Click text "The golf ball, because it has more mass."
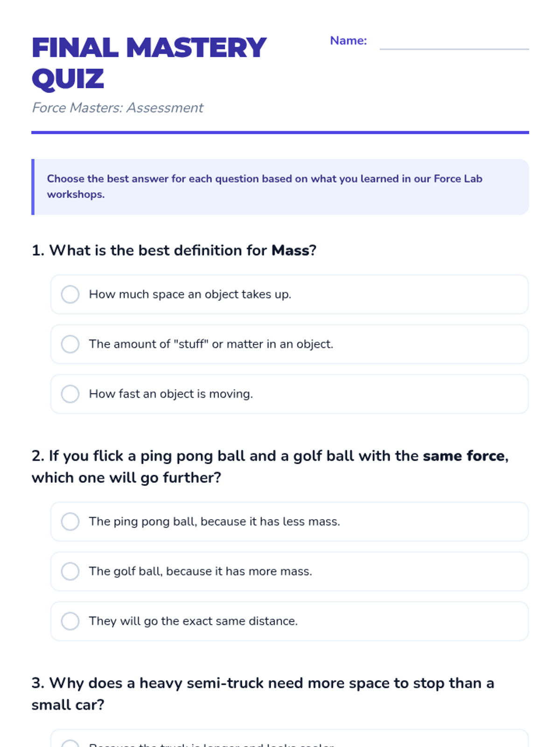 point(200,571)
